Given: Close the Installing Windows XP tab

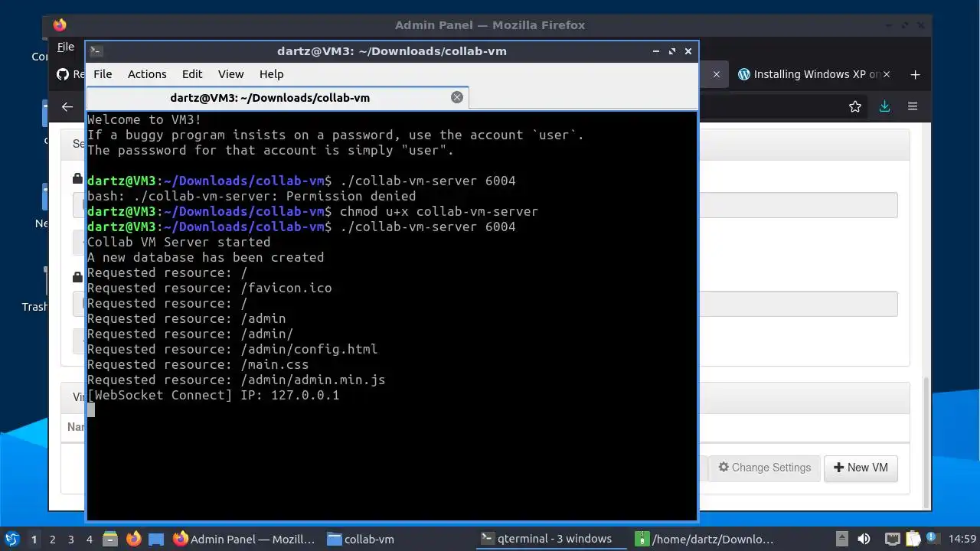Looking at the screenshot, I should click(887, 74).
